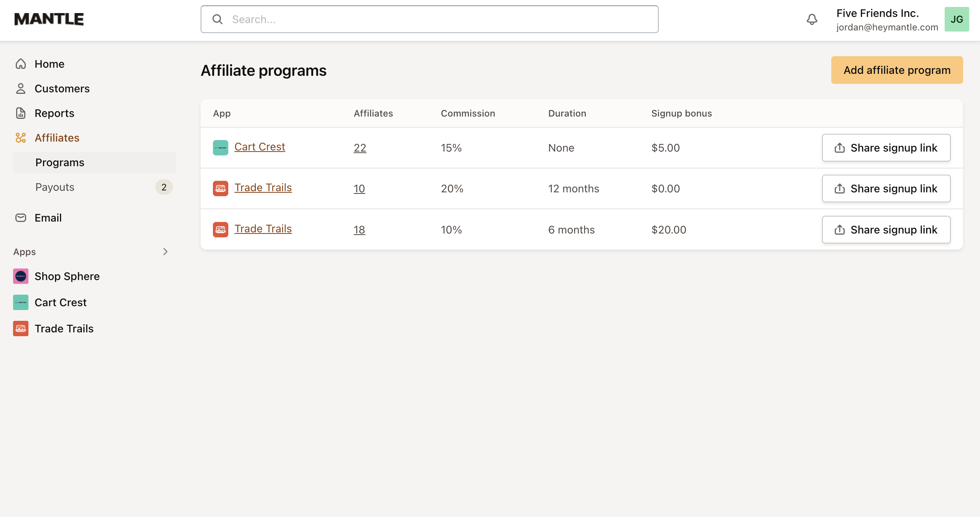Click the Cart Crest app icon

click(x=21, y=302)
